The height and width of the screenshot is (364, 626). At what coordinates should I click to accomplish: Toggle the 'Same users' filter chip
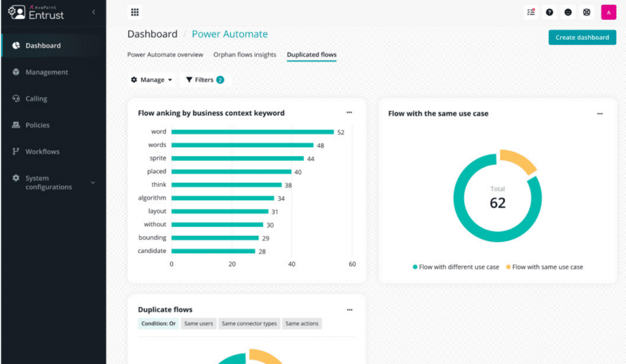coord(198,323)
